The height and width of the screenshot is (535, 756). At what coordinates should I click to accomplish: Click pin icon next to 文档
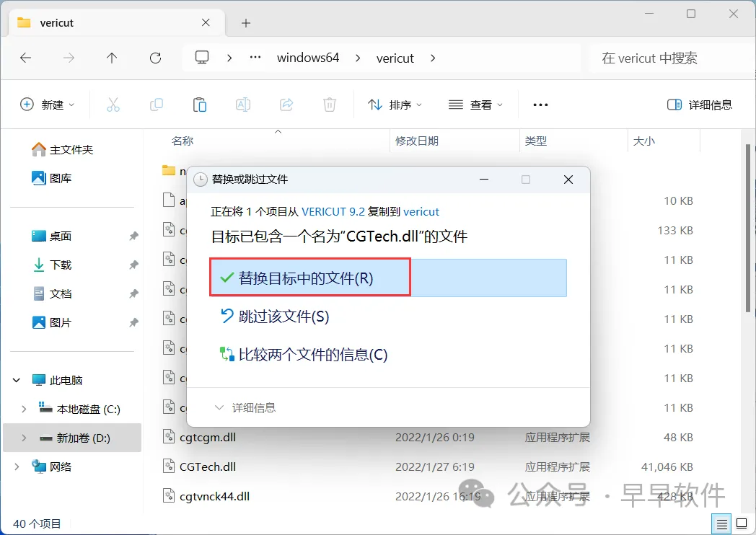click(133, 293)
